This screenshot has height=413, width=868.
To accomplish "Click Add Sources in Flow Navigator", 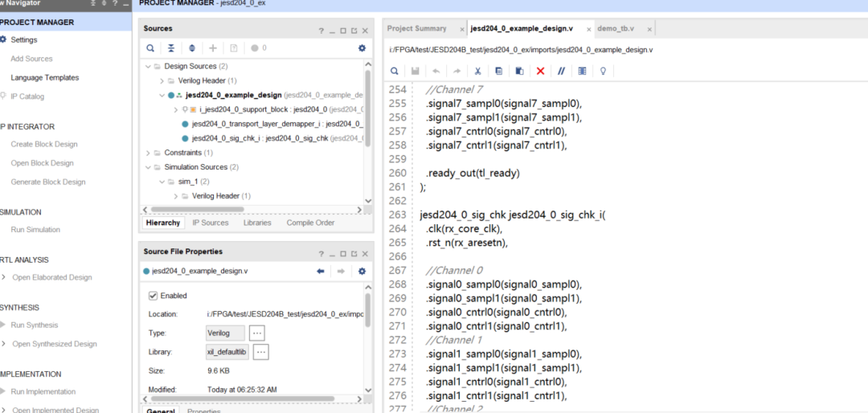I will (x=31, y=59).
